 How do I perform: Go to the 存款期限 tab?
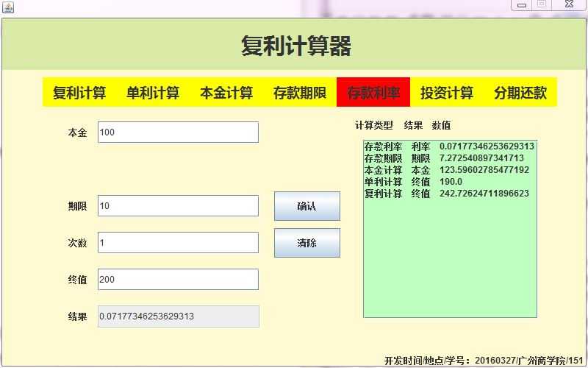[300, 93]
